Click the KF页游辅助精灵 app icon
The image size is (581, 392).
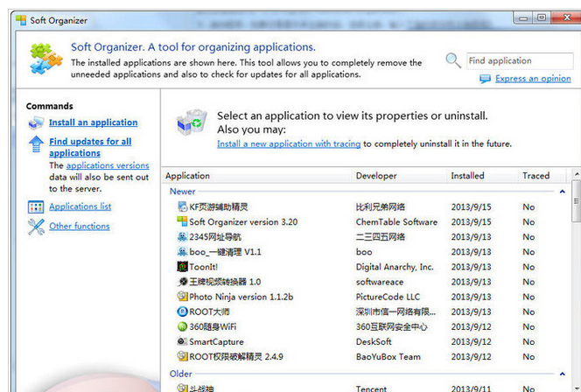(182, 206)
